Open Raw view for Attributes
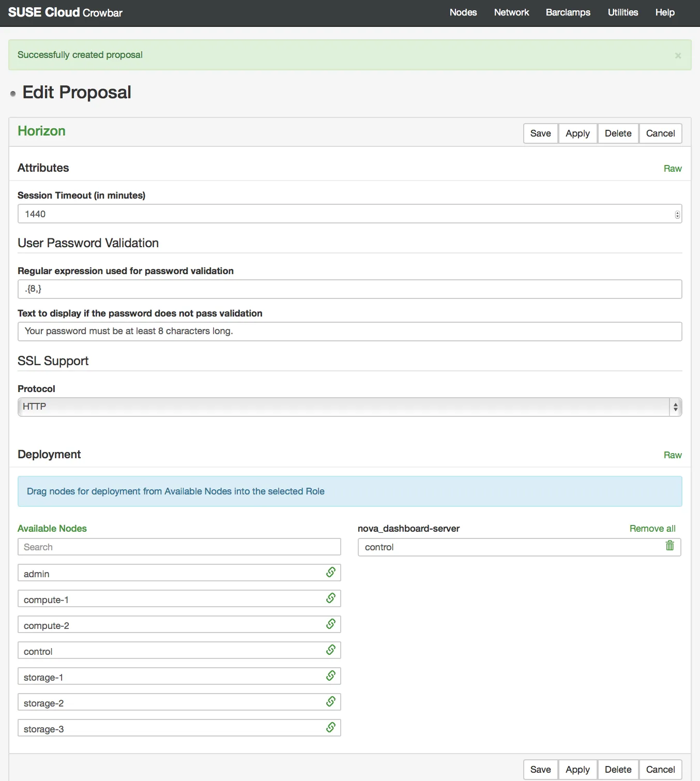The image size is (700, 781). click(673, 169)
